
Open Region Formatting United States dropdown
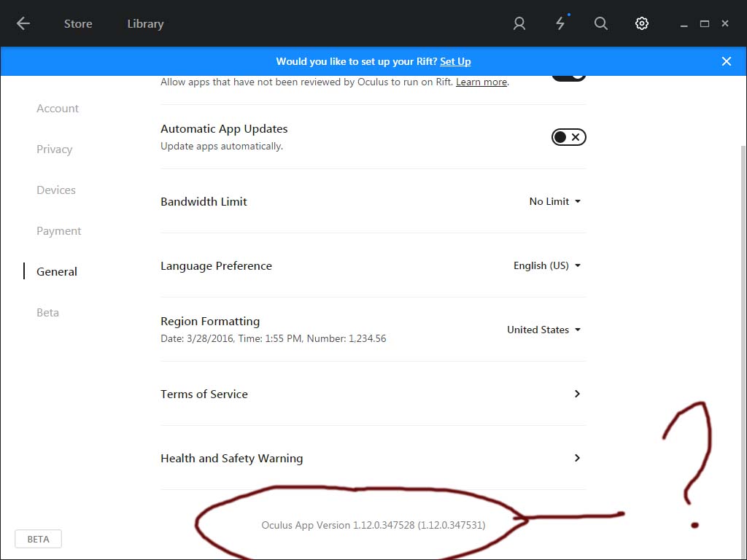pos(543,330)
